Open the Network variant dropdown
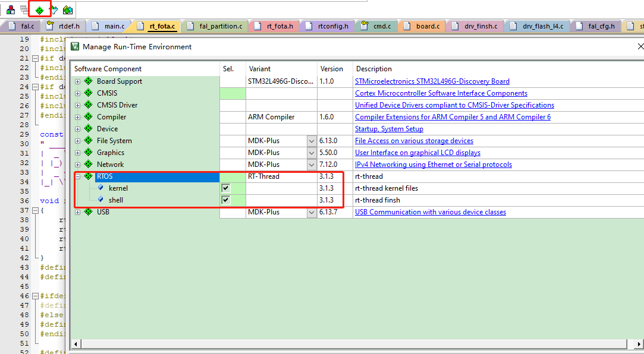This screenshot has height=354, width=644. [312, 165]
